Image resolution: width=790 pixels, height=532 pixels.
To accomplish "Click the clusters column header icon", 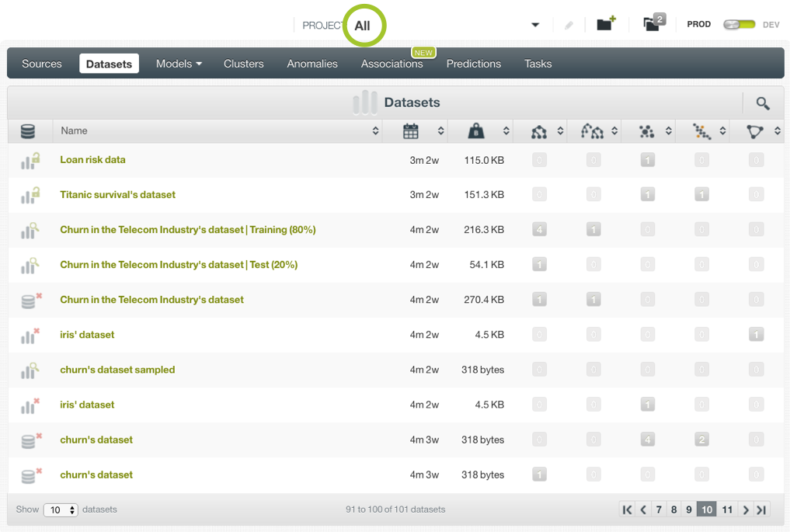I will tap(646, 131).
